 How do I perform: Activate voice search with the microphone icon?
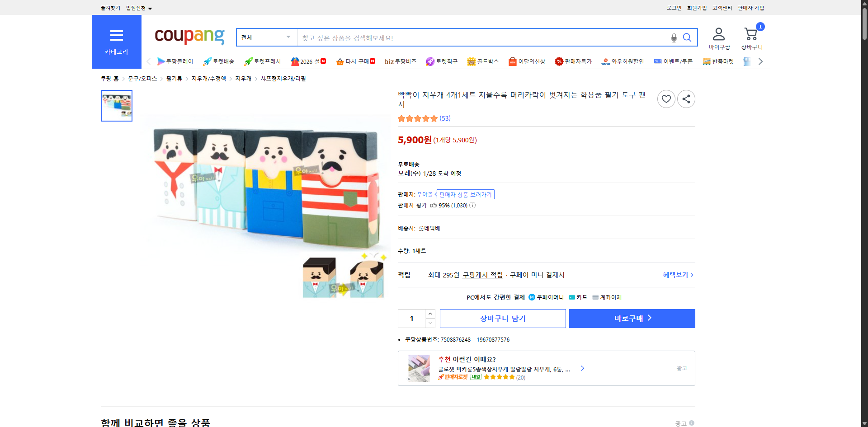pyautogui.click(x=674, y=38)
